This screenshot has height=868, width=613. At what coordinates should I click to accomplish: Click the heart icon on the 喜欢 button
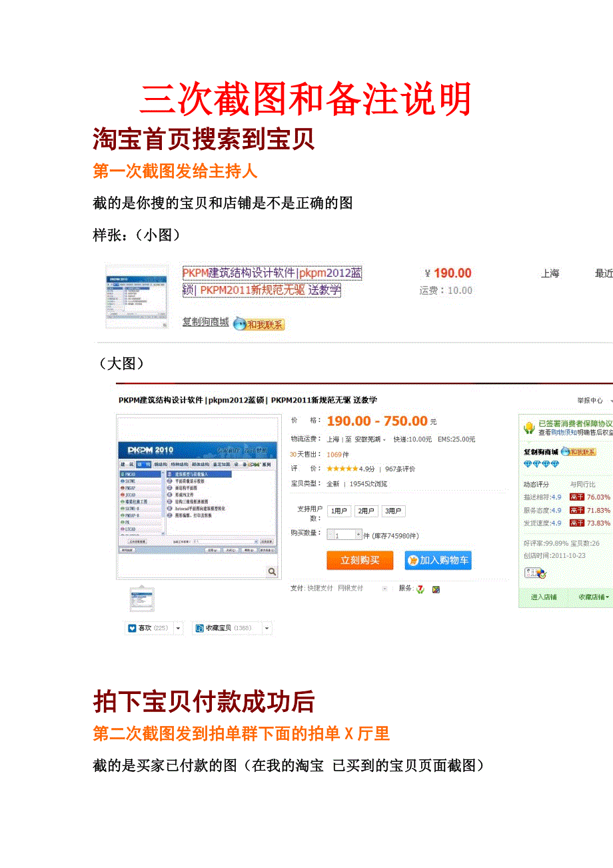132,628
